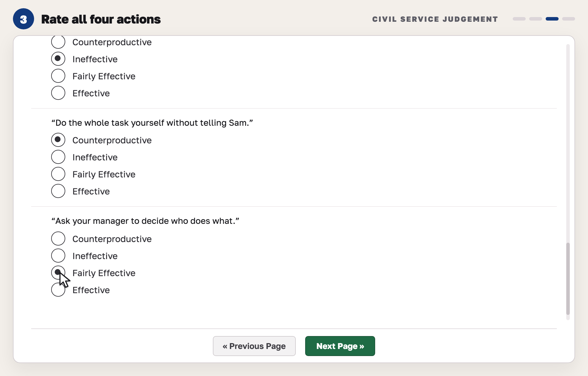
Task: Click the vertical scrollbar thumb
Action: click(568, 278)
